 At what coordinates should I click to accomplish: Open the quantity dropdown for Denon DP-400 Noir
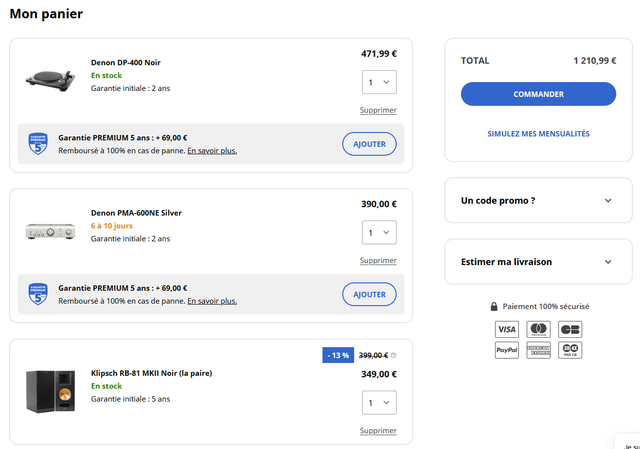tap(379, 83)
